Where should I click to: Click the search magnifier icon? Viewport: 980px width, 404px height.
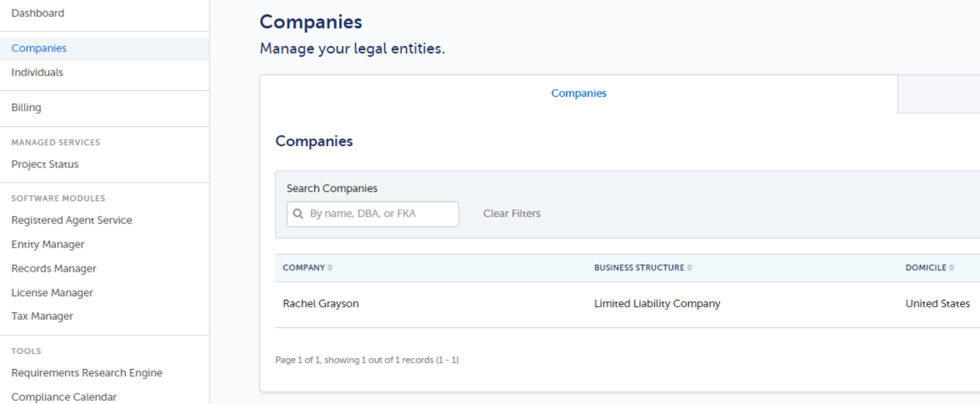[298, 214]
